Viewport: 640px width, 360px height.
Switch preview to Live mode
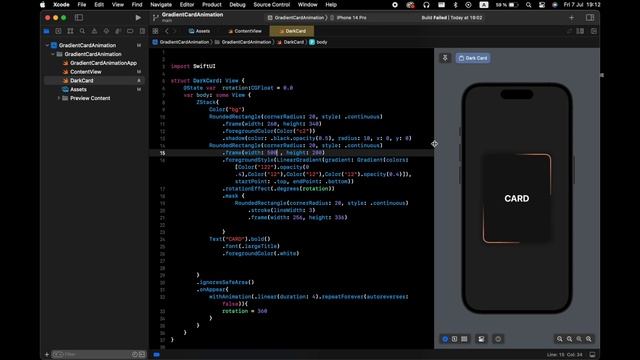445,339
